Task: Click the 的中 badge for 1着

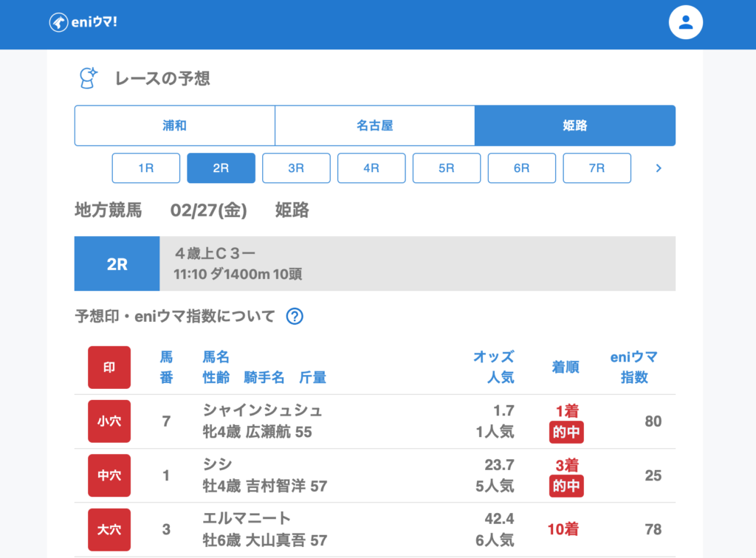Action: coord(566,433)
